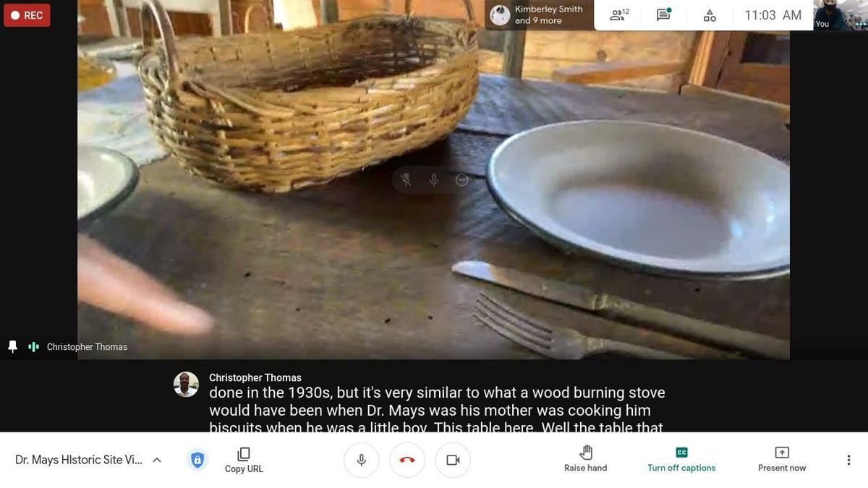
Task: Turn off captions
Action: point(681,460)
